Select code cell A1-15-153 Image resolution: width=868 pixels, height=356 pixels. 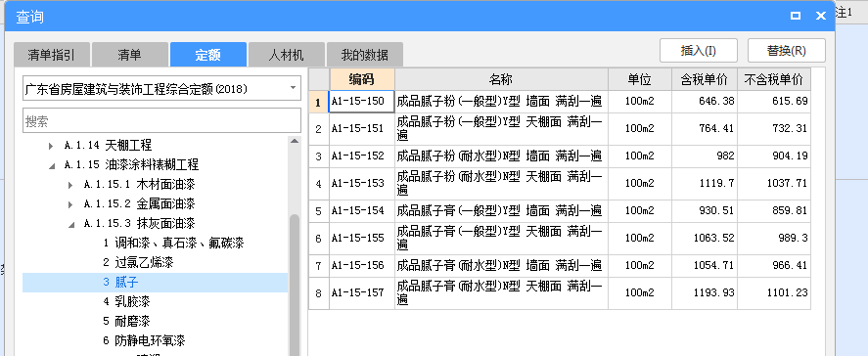tap(362, 184)
